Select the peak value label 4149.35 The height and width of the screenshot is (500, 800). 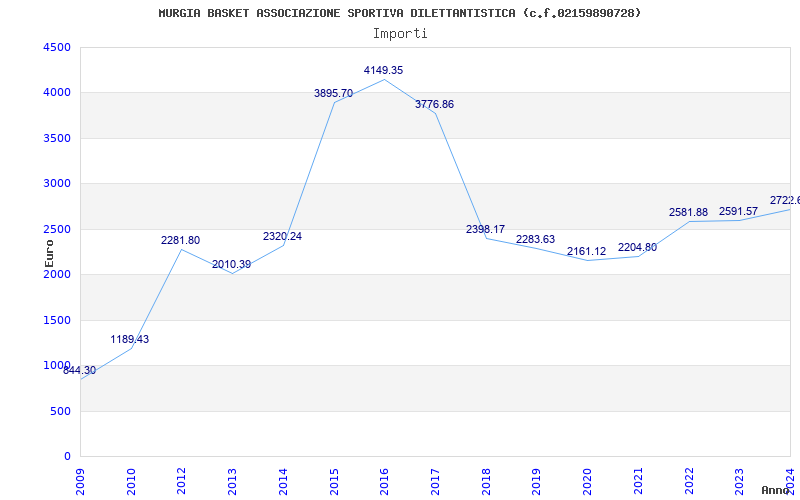[x=383, y=70]
